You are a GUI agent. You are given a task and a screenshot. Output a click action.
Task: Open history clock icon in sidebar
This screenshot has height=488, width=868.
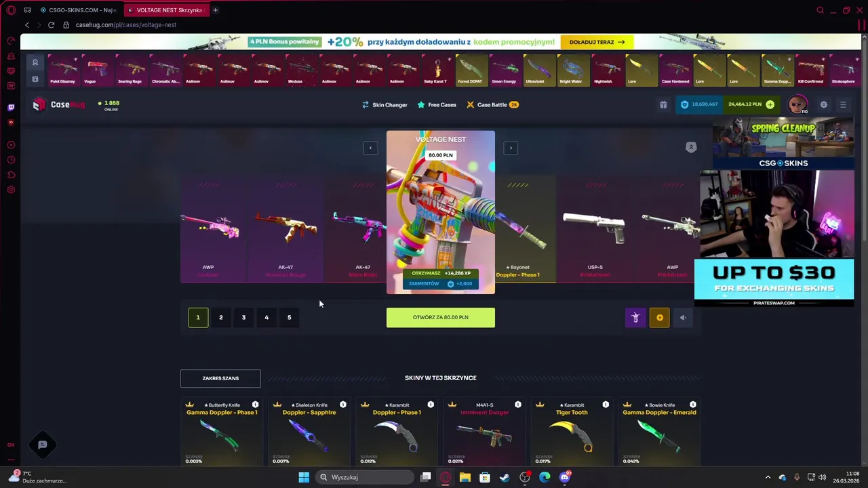[x=11, y=160]
